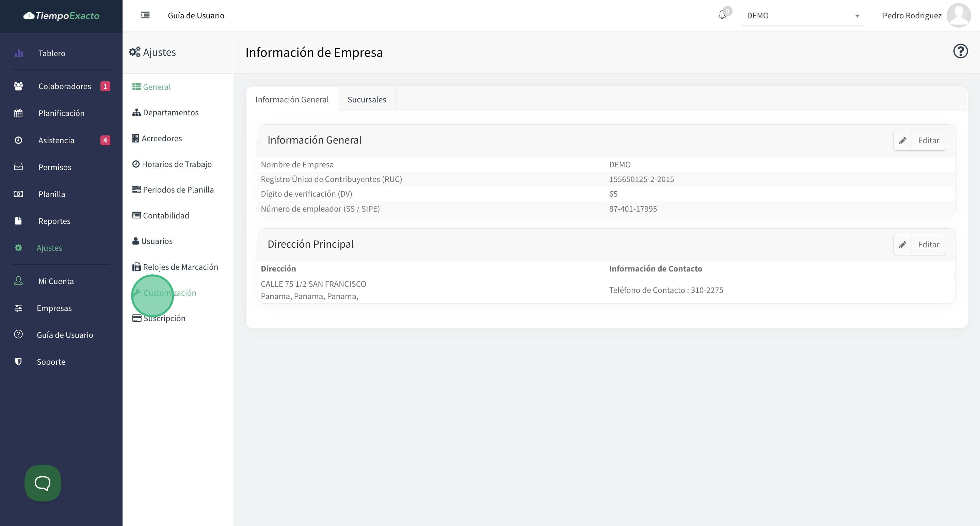This screenshot has width=980, height=526.
Task: Click the Tablero bar chart icon
Action: (19, 53)
